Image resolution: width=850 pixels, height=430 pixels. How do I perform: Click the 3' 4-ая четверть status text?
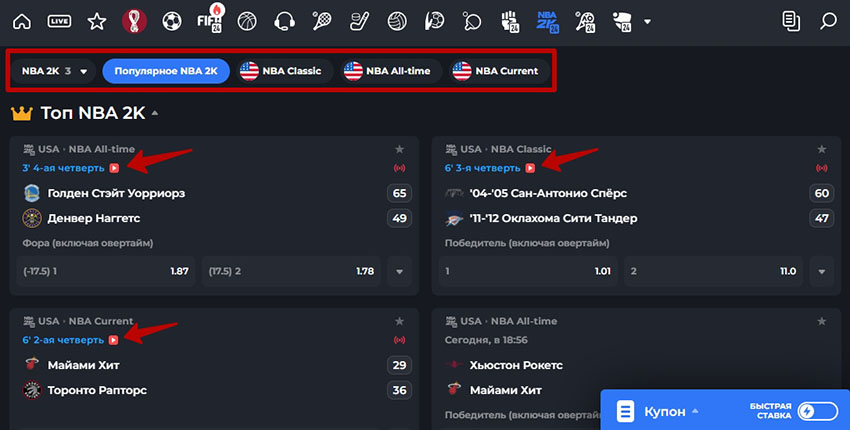63,168
